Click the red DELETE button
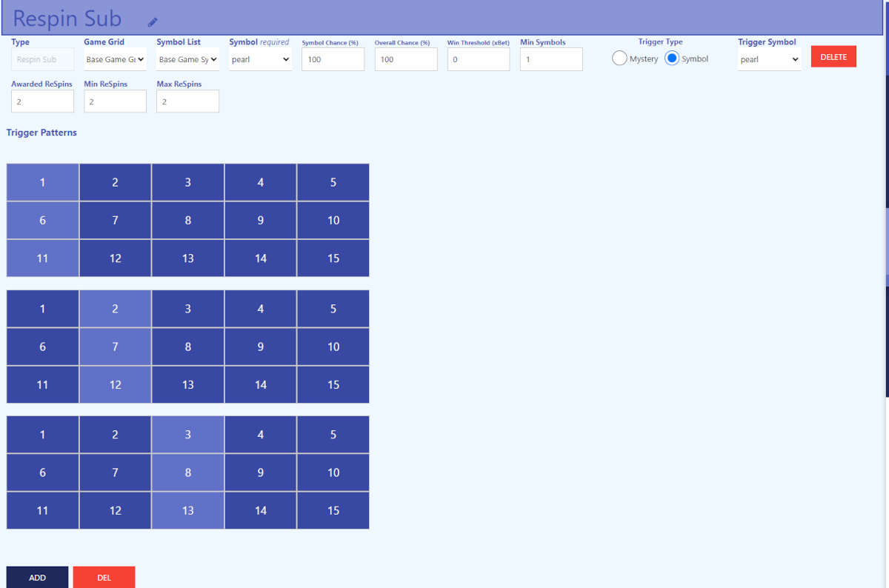This screenshot has width=889, height=588. click(833, 57)
